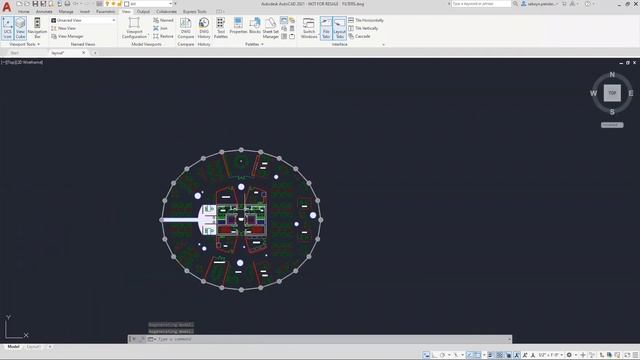The height and width of the screenshot is (360, 640).
Task: Expand Viewport Tools panel
Action: (24, 44)
